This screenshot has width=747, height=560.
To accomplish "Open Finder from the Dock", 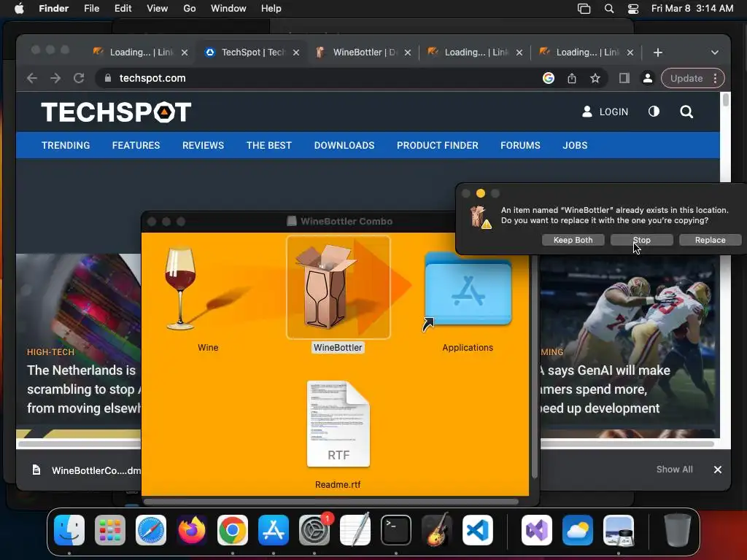I will point(69,530).
